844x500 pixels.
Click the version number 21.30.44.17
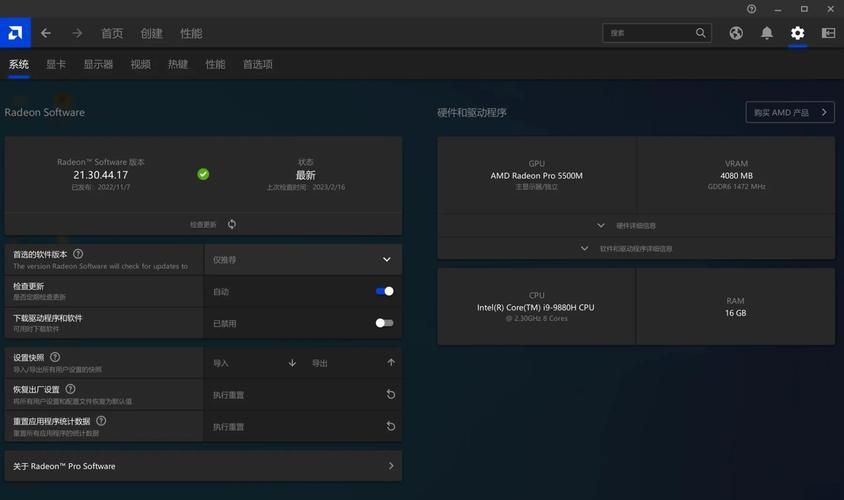pyautogui.click(x=101, y=175)
